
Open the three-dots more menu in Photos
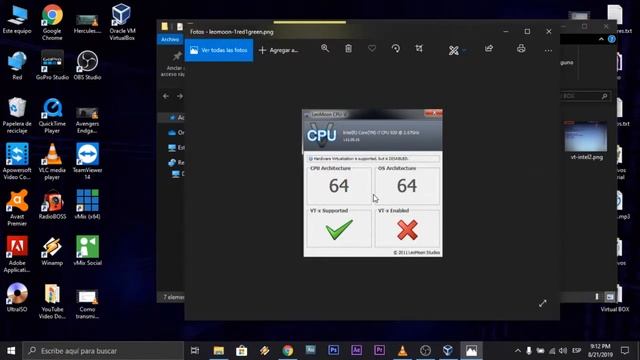pos(548,51)
